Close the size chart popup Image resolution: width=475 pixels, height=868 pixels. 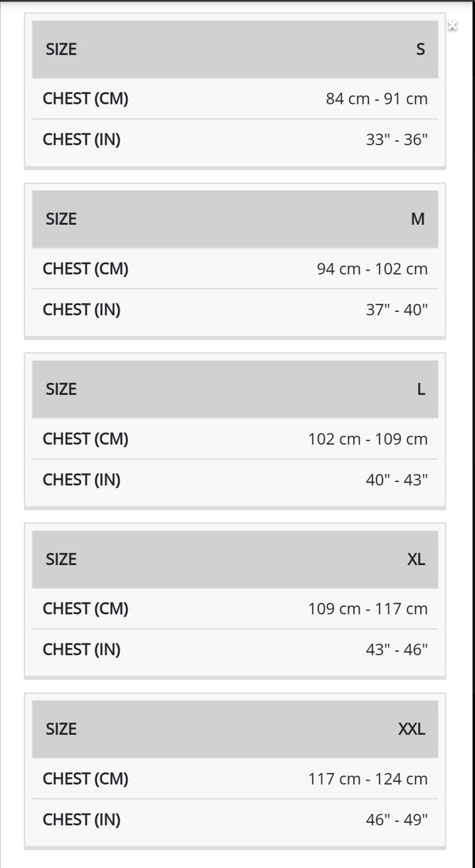tap(452, 26)
